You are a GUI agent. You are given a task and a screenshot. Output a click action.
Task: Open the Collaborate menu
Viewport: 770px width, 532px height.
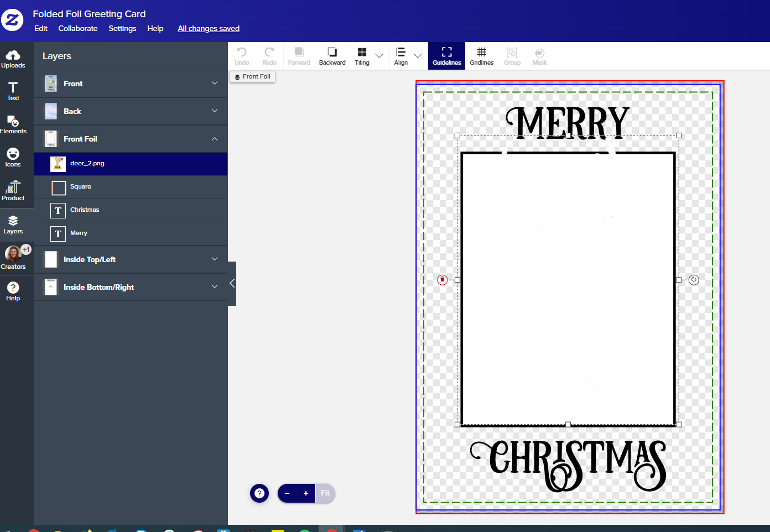[x=78, y=29]
